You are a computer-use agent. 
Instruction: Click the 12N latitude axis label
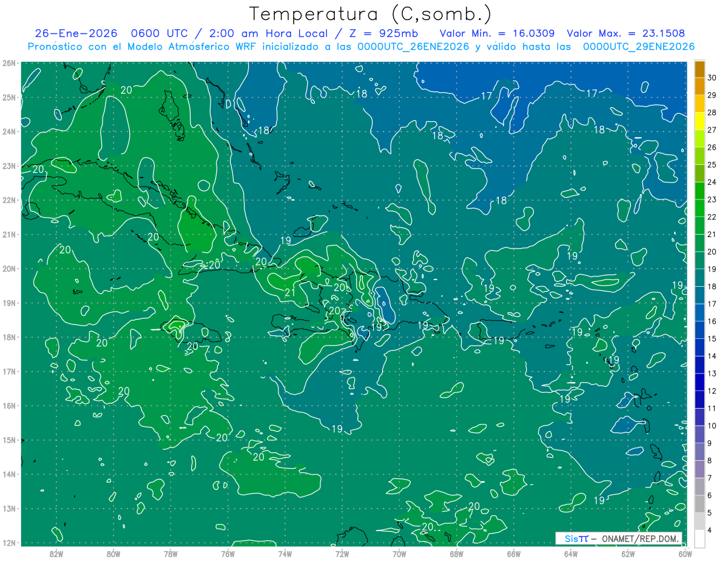click(x=9, y=543)
